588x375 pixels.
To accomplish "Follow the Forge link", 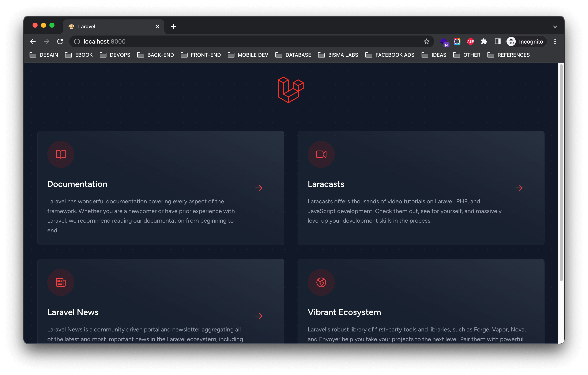I will pos(481,330).
